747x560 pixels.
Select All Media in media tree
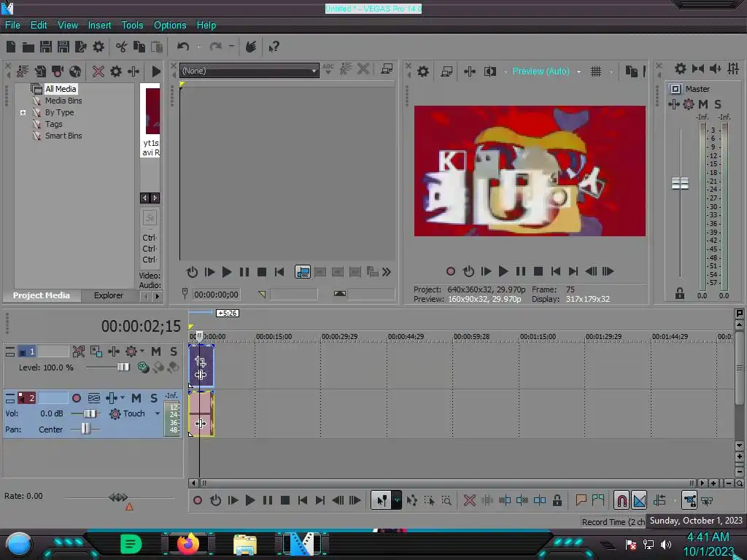(61, 89)
